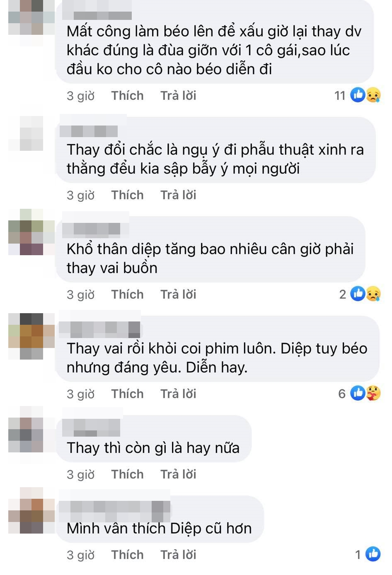The height and width of the screenshot is (575, 392).
Task: Click like icon on 'Diệp cũ hơn' comment
Action: pyautogui.click(x=373, y=554)
